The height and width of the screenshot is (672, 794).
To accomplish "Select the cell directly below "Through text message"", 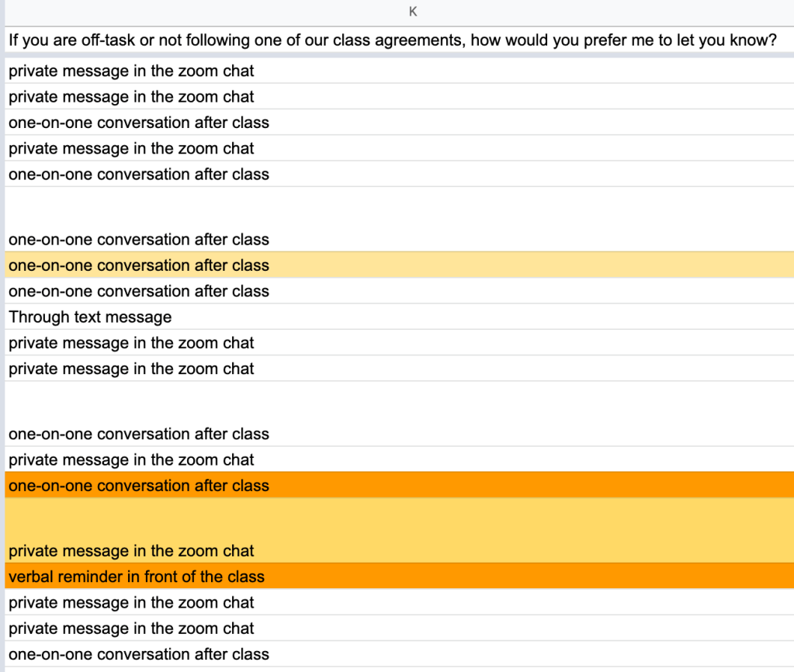I will click(131, 343).
